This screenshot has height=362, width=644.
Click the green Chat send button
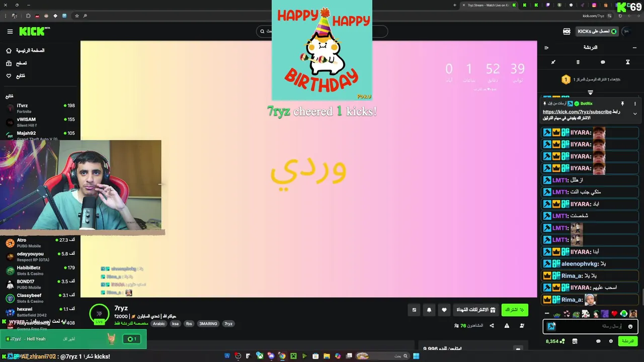pos(628,341)
